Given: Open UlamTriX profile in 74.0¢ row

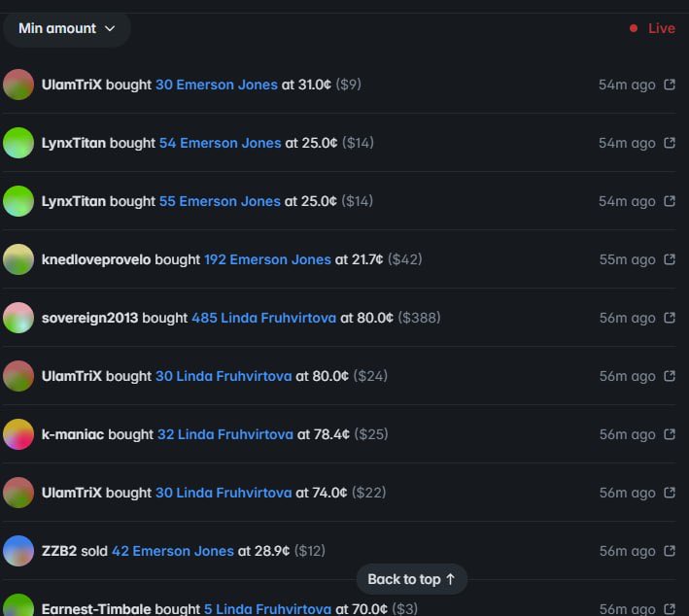Looking at the screenshot, I should 72,493.
